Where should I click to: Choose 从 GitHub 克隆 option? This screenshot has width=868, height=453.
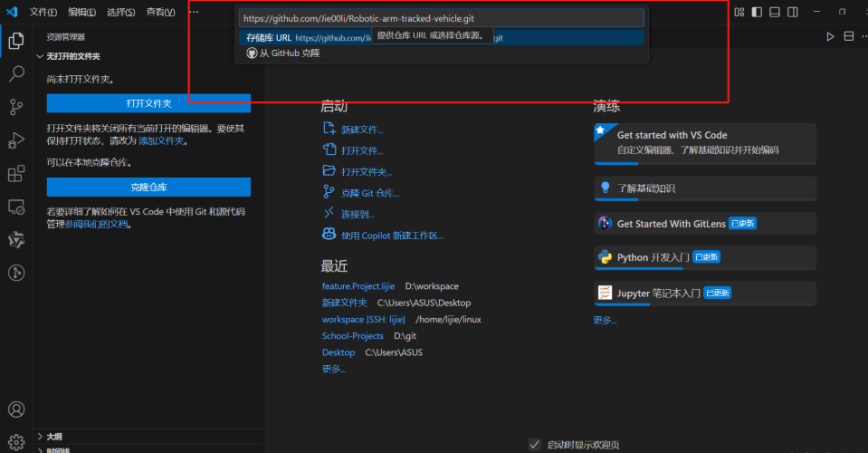(441, 53)
